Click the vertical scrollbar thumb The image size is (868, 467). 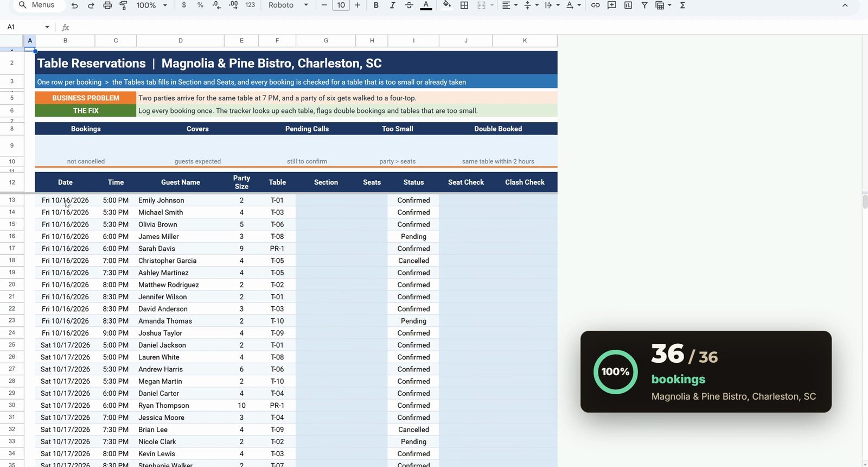[865, 201]
